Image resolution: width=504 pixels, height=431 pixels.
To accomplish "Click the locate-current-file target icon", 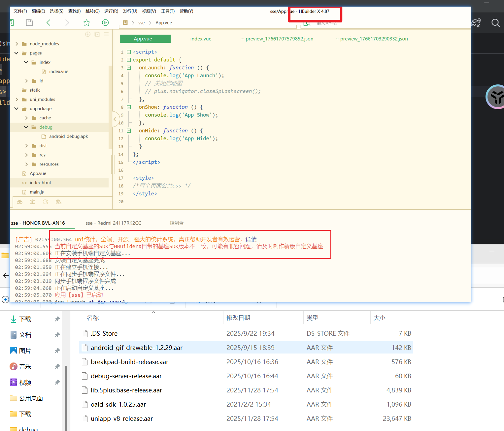I will tap(88, 34).
